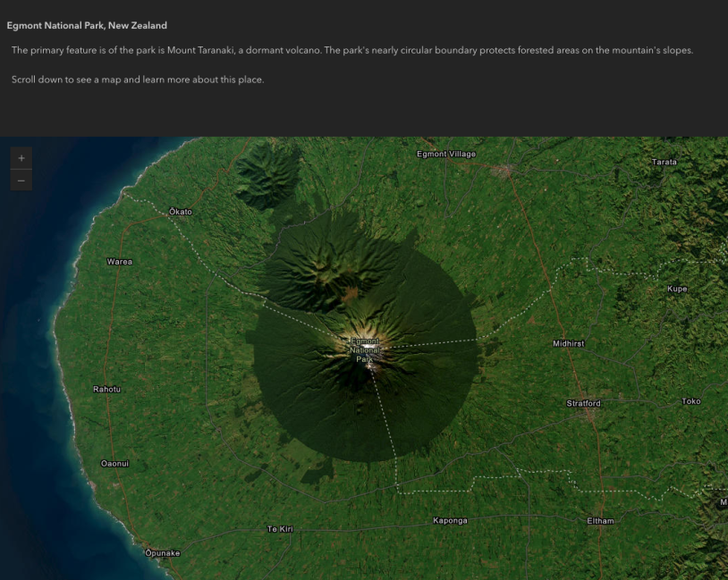Image resolution: width=728 pixels, height=580 pixels.
Task: Click the Eltham town label
Action: pos(600,521)
